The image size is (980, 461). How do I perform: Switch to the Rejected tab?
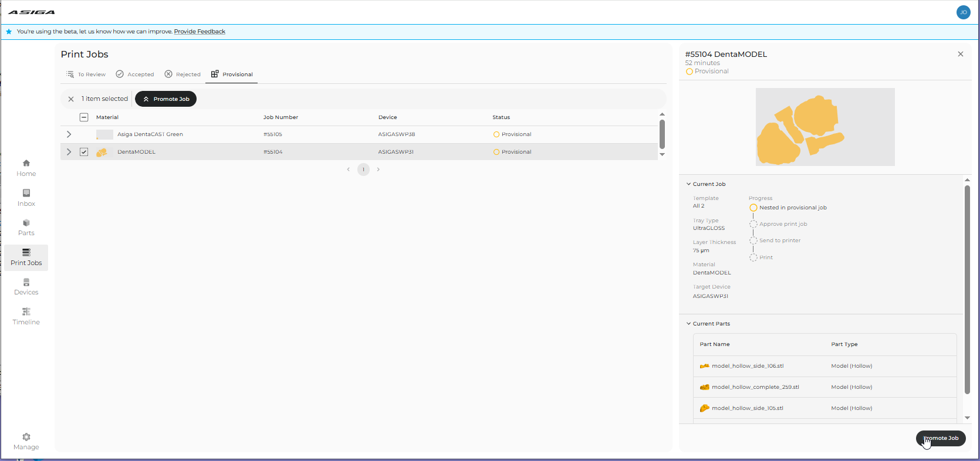pyautogui.click(x=183, y=74)
